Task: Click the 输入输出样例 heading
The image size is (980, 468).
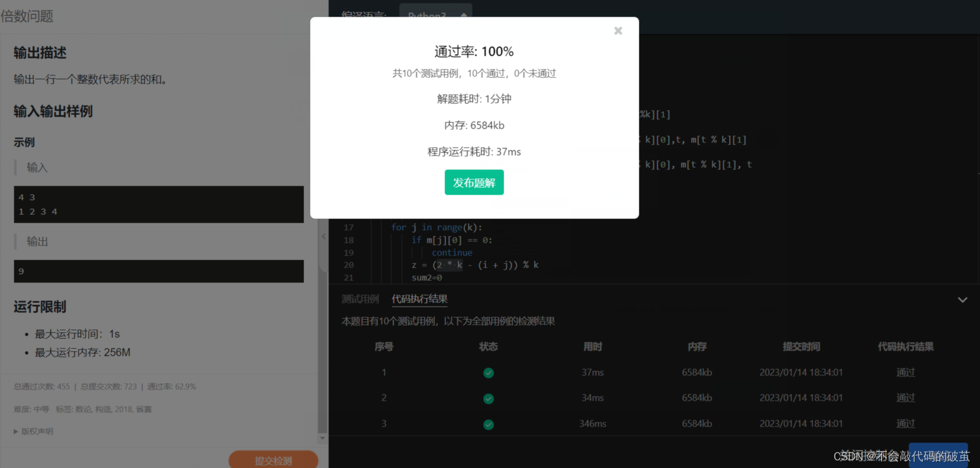Action: [53, 111]
